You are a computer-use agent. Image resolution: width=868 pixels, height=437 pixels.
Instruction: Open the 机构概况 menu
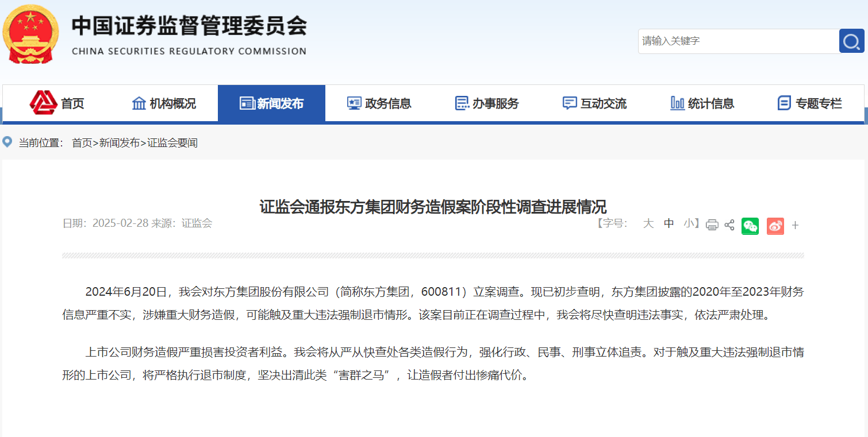coord(164,103)
